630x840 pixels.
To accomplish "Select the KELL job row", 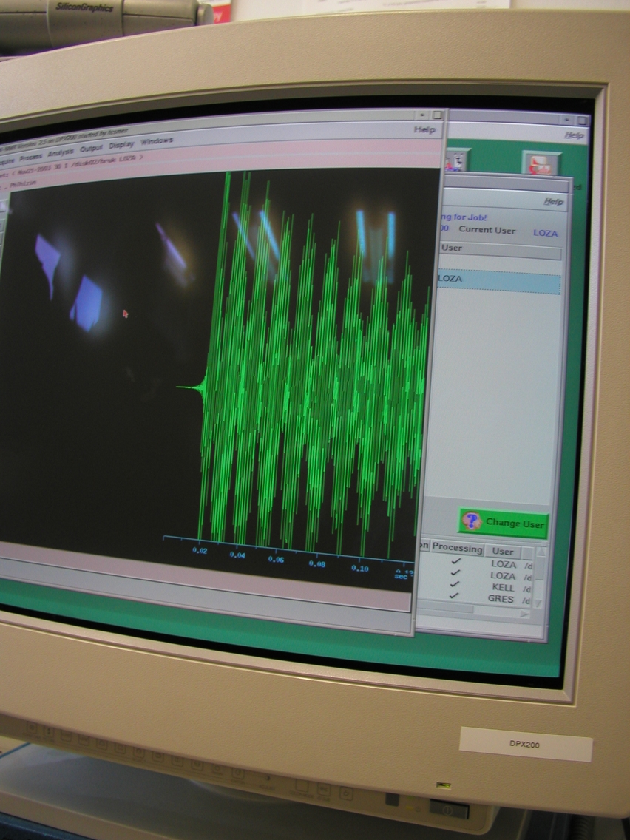I will (503, 587).
